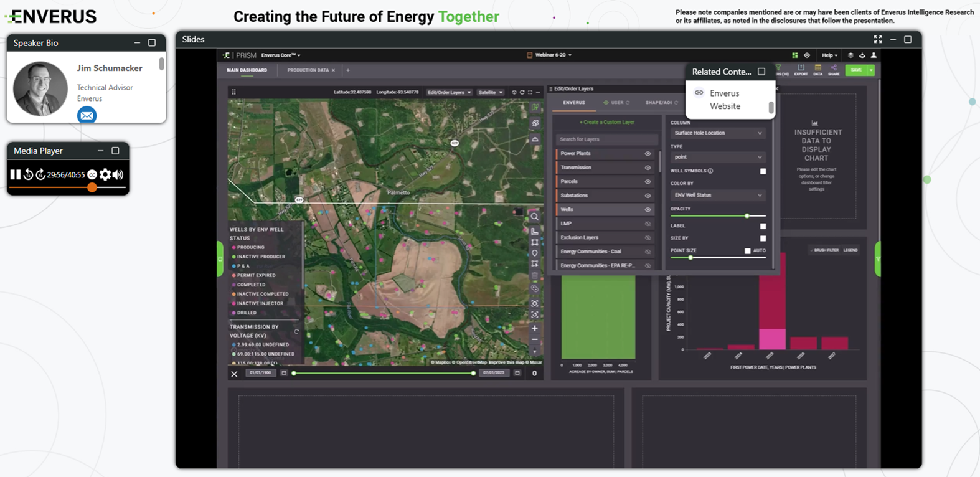Viewport: 980px width, 477px height.
Task: Hide the Transmission layer
Action: coord(648,168)
